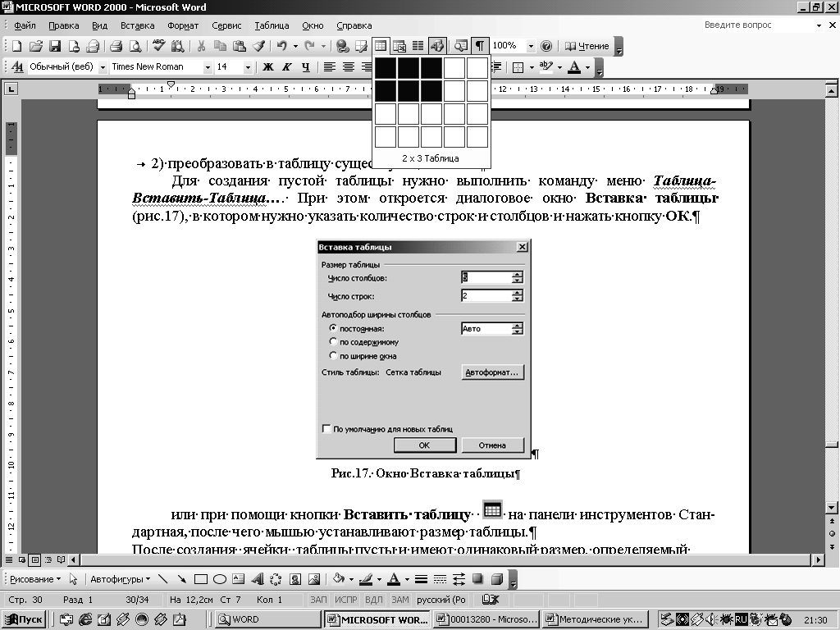Open the Файл menu

tap(25, 25)
